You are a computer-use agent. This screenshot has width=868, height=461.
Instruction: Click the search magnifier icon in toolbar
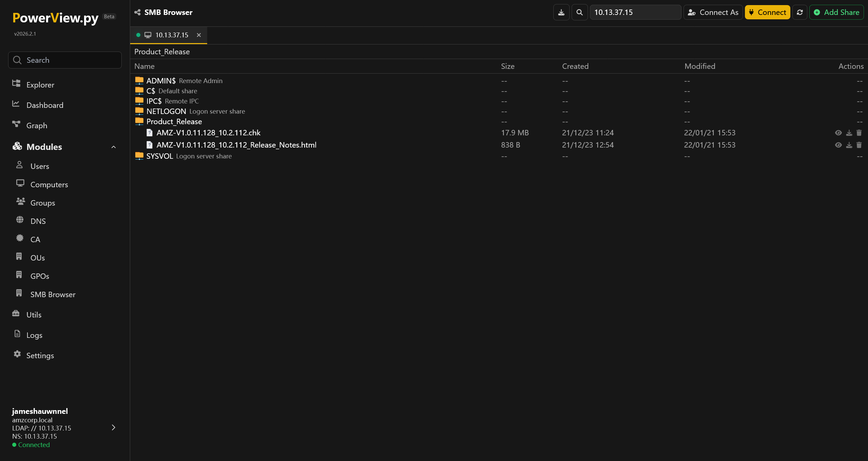point(579,13)
